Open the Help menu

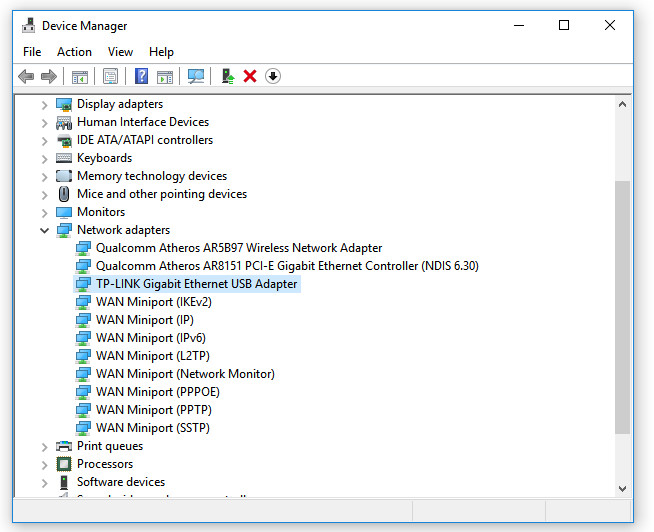pyautogui.click(x=161, y=52)
